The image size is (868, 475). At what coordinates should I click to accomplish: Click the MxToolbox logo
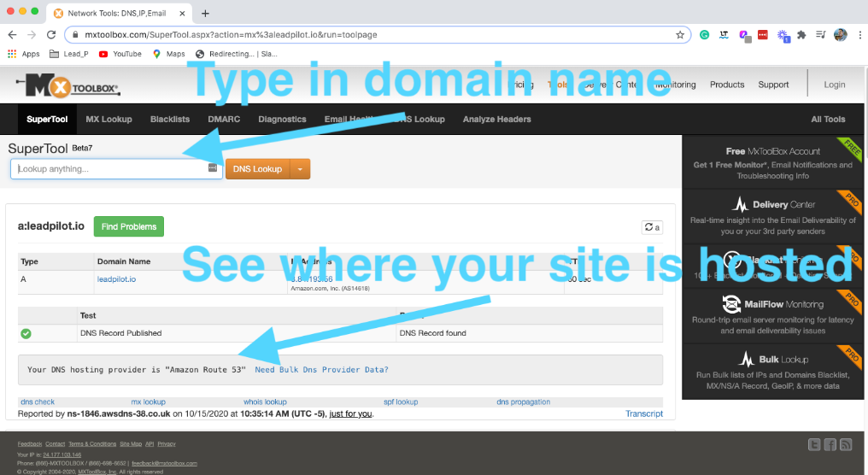coord(67,86)
